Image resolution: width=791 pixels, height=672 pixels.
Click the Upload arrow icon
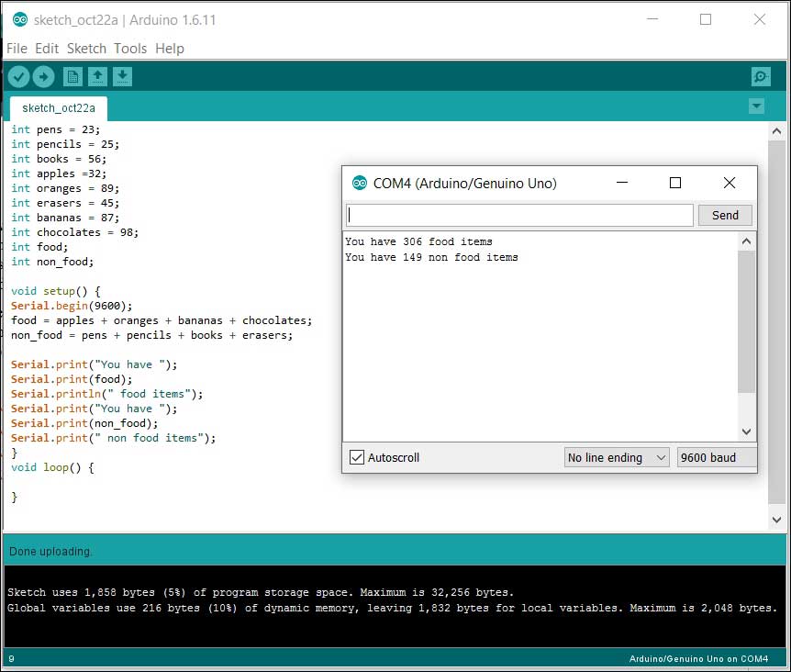click(x=43, y=77)
